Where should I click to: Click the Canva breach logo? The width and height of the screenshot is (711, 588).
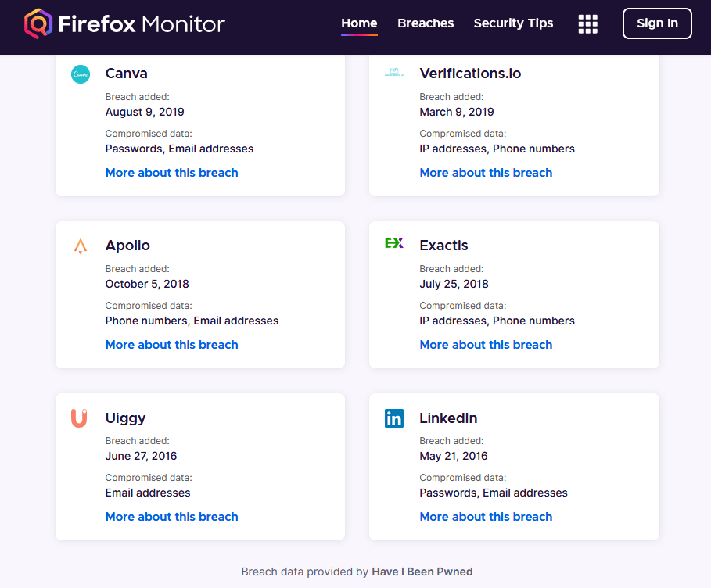click(81, 74)
